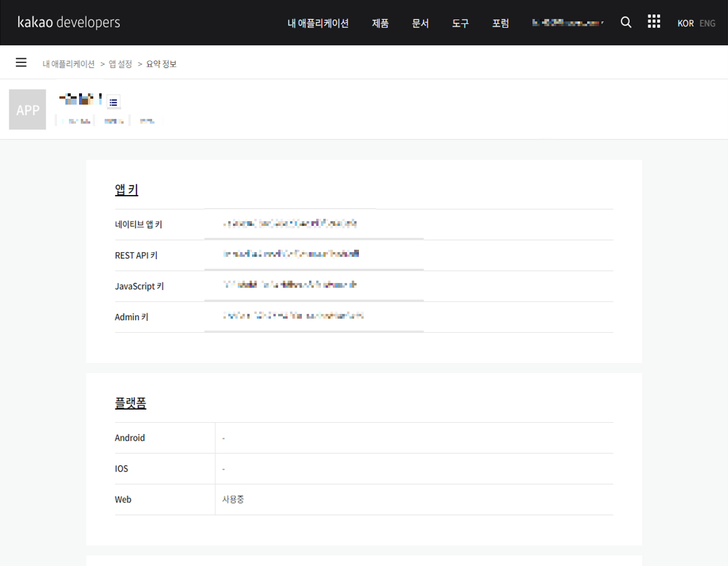Click the blurred Admin key value
Viewport: 728px width, 566px height.
(294, 316)
